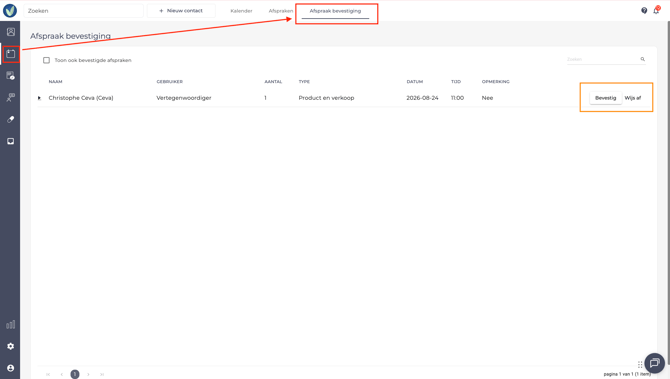The height and width of the screenshot is (379, 670).
Task: Click the 'Nee' remark cell
Action: (487, 98)
